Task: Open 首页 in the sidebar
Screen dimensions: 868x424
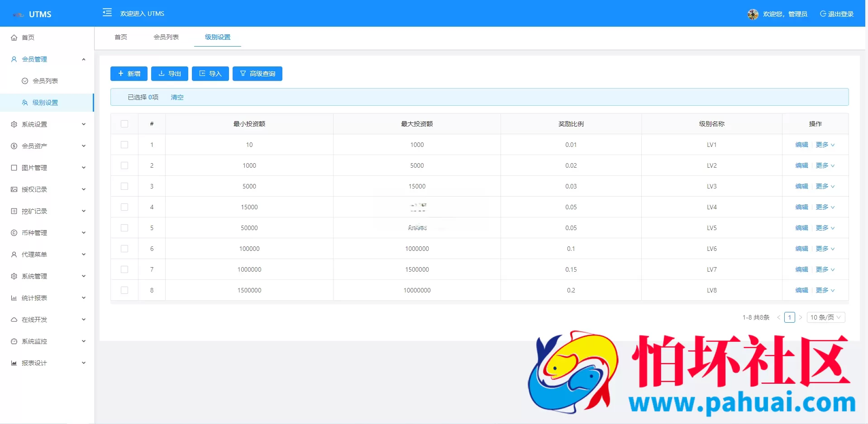Action: coord(47,38)
